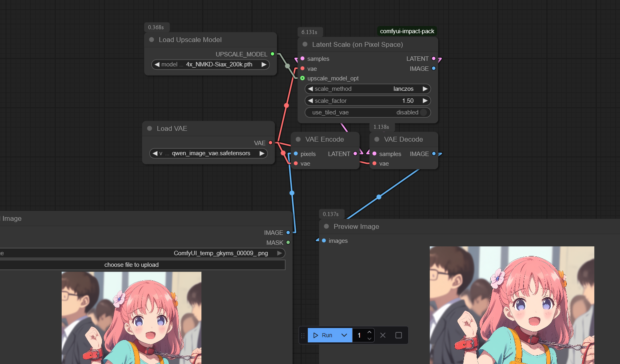620x364 pixels.
Task: Select previous VAE with left arrow
Action: pyautogui.click(x=155, y=153)
